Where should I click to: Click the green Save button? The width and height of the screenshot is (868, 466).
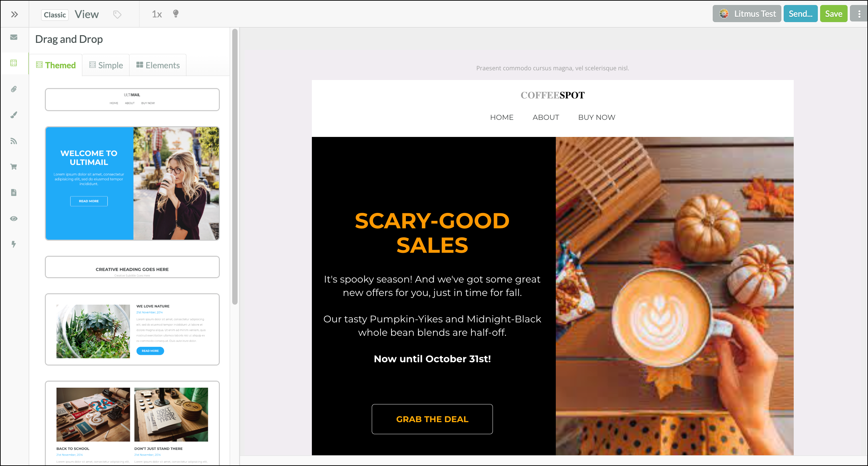tap(834, 14)
